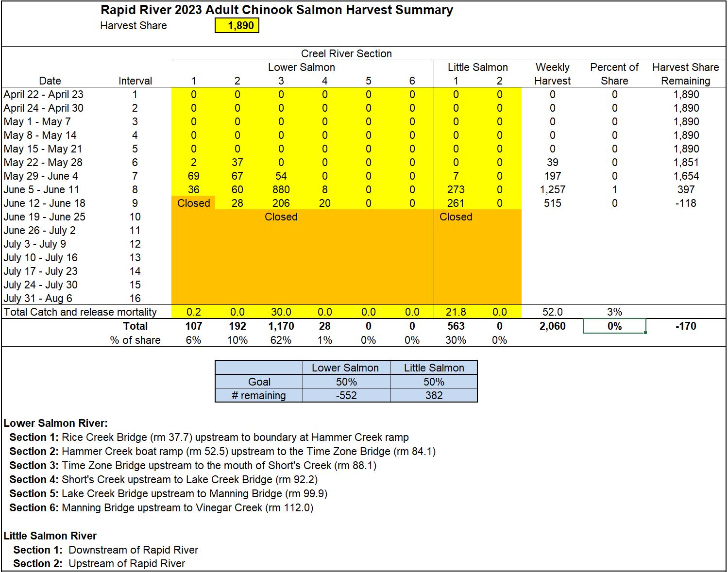728x572 pixels.
Task: Click the Lower Salmon column group header above the section numbers
Action: click(x=302, y=67)
